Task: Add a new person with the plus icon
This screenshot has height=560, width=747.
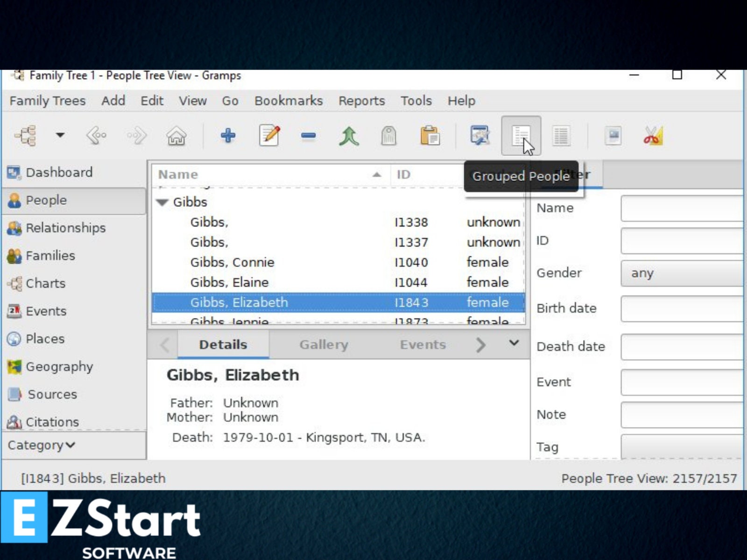Action: pyautogui.click(x=228, y=136)
